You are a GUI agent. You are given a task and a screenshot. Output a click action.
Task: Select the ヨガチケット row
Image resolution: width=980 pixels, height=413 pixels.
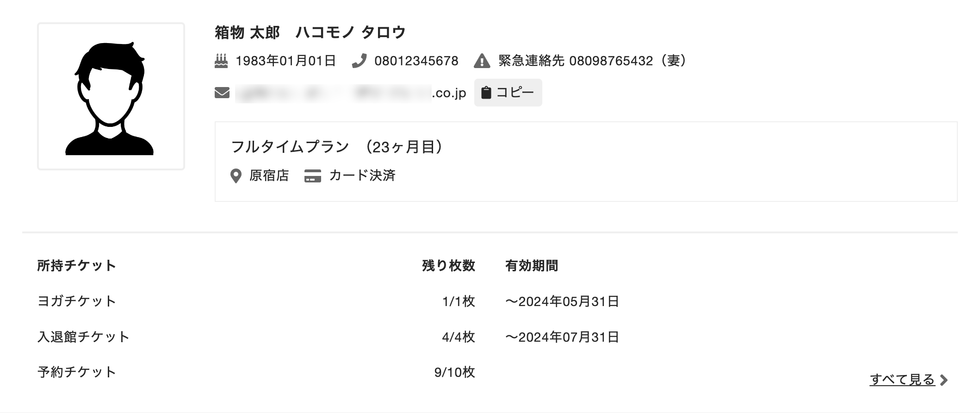point(77,301)
